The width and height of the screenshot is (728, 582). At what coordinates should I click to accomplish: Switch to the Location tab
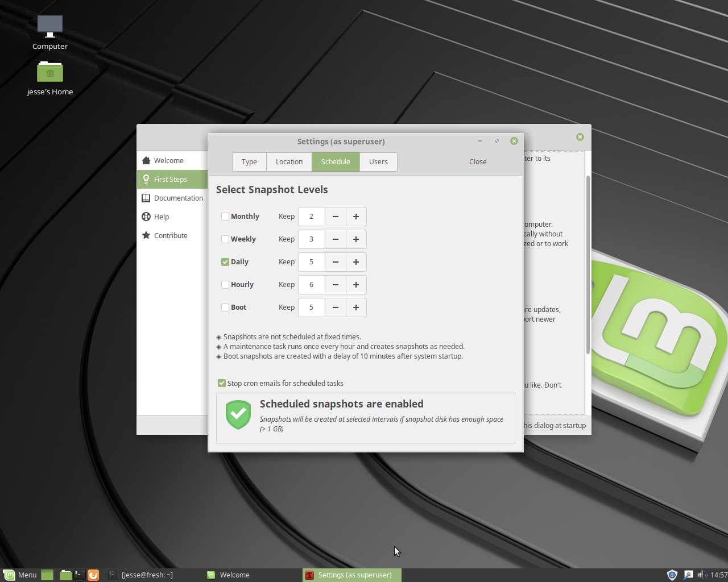tap(289, 162)
